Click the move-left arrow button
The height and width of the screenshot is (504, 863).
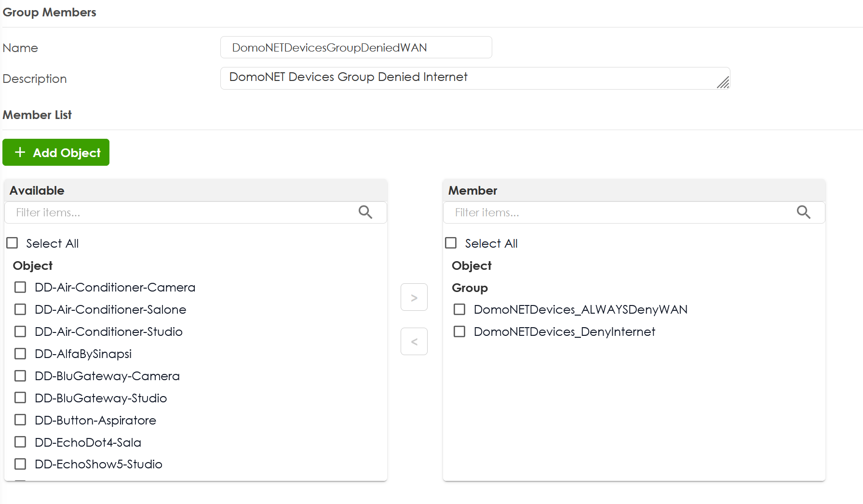(414, 342)
